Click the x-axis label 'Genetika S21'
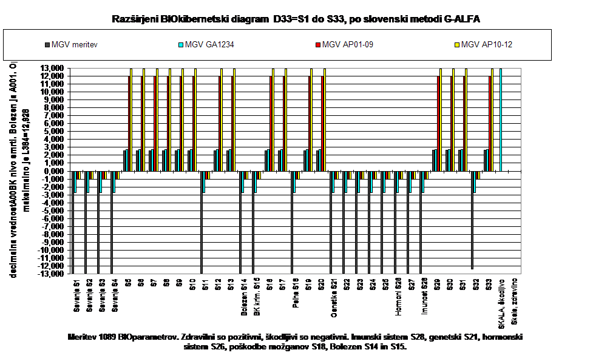 pos(334,298)
